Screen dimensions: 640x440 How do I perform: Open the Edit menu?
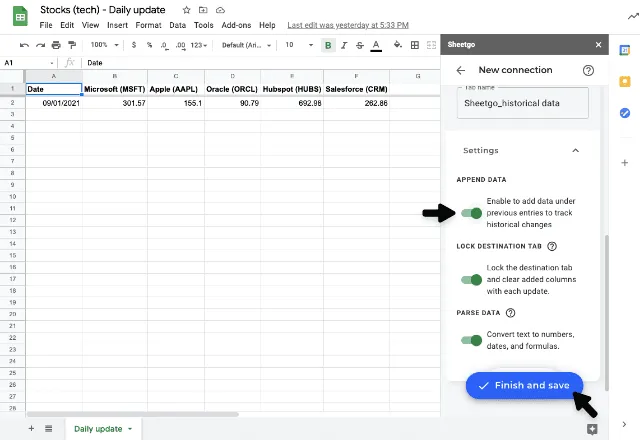click(x=67, y=25)
